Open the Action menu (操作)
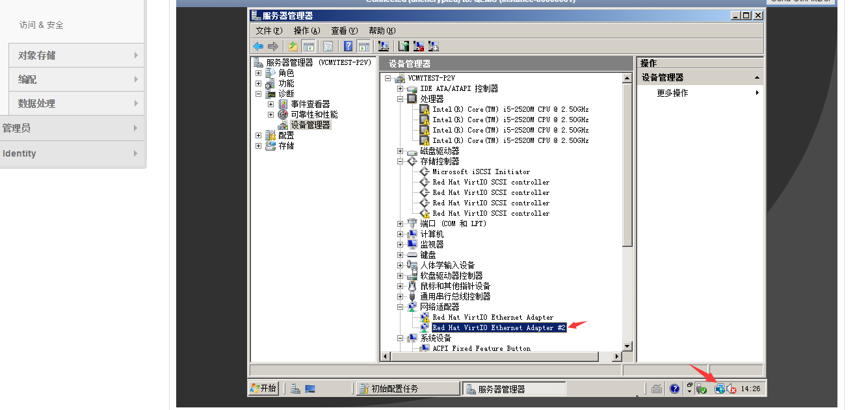868x410 pixels. [x=307, y=31]
